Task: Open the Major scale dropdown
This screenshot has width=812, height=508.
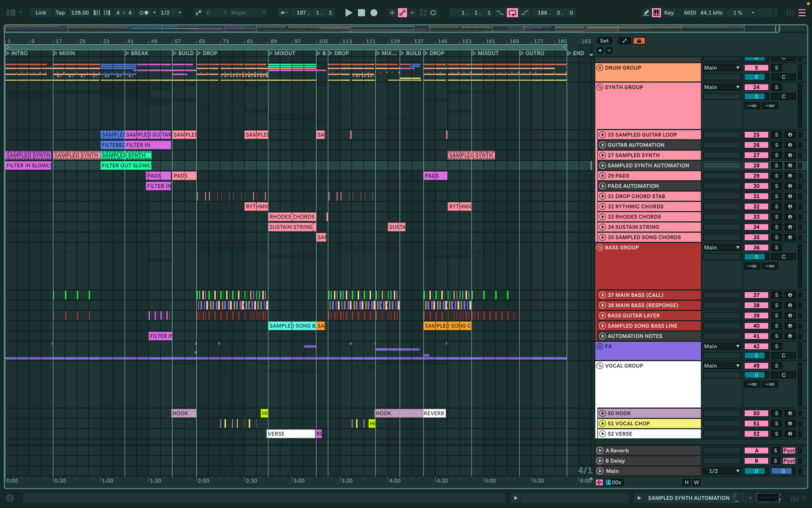Action: 248,13
